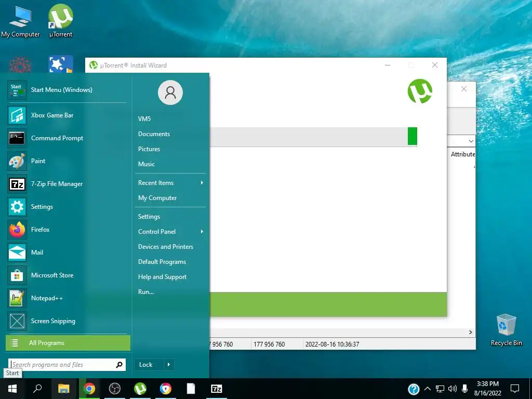
Task: Open Microsoft Store bag icon
Action: [x=17, y=275]
